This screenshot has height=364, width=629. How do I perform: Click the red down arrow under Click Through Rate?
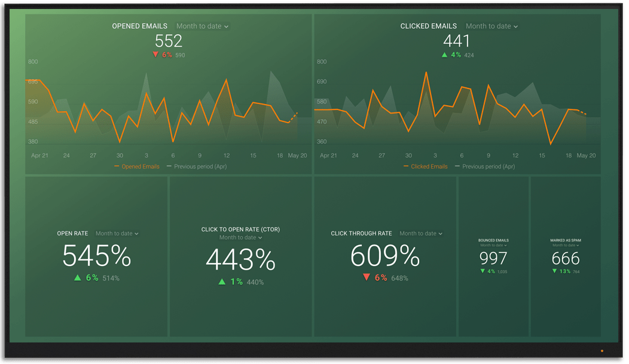367,278
